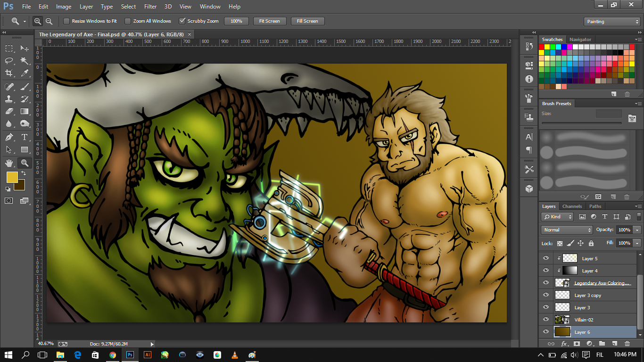
Task: Open Photoshop from the Windows taskbar
Action: [130, 354]
